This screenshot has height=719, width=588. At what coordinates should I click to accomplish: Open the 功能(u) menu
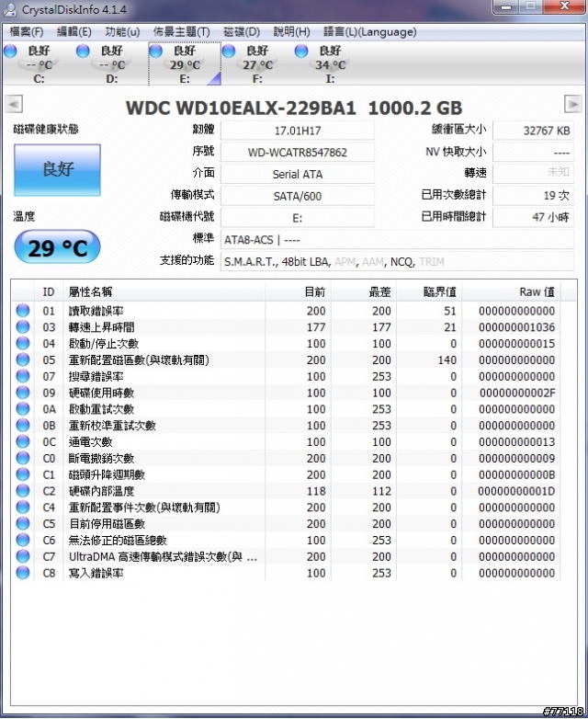pyautogui.click(x=122, y=31)
